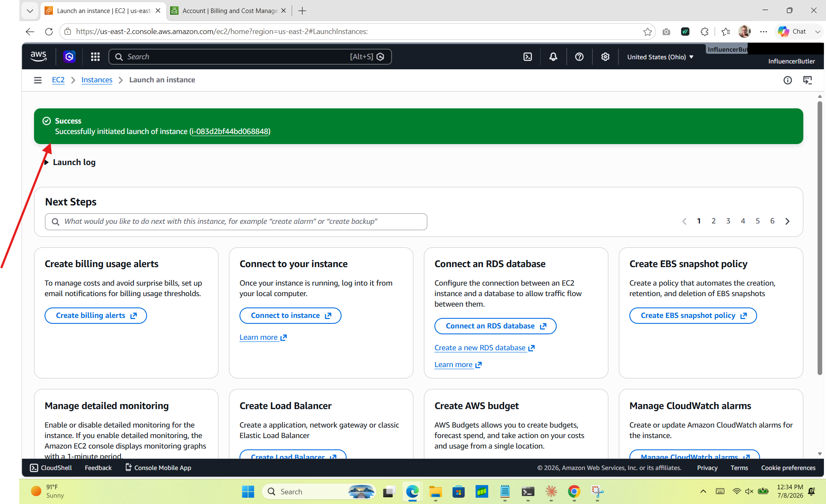Open the notifications bell icon
The image size is (826, 504).
click(553, 57)
